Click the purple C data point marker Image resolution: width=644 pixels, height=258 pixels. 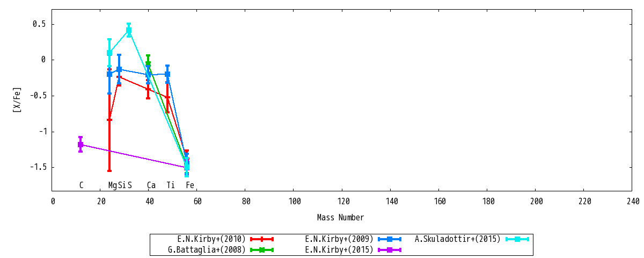pyautogui.click(x=80, y=145)
